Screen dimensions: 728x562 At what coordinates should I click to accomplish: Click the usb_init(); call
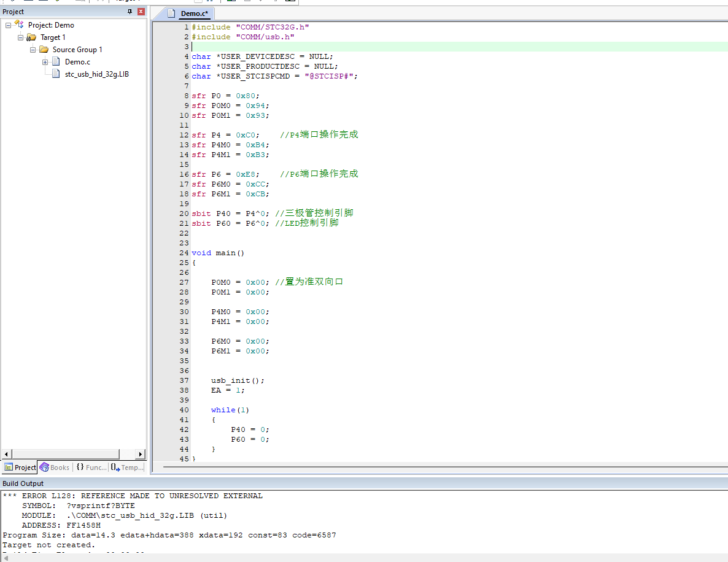[x=238, y=380]
